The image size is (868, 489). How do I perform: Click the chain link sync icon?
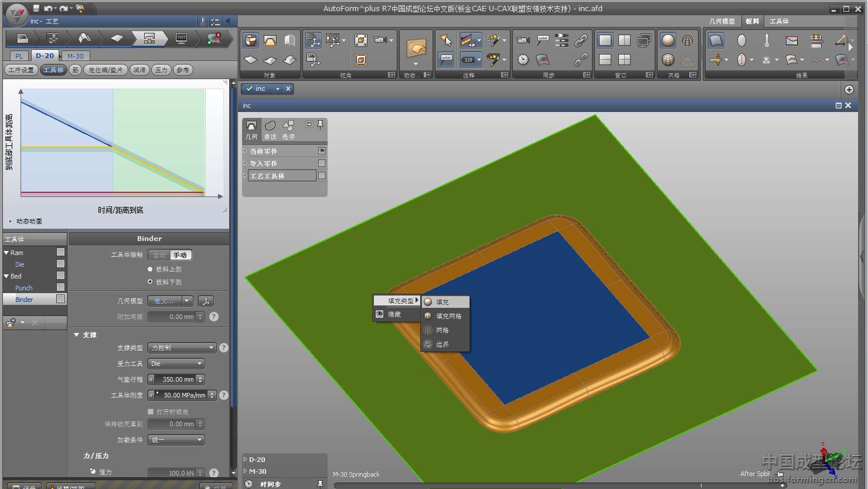581,40
